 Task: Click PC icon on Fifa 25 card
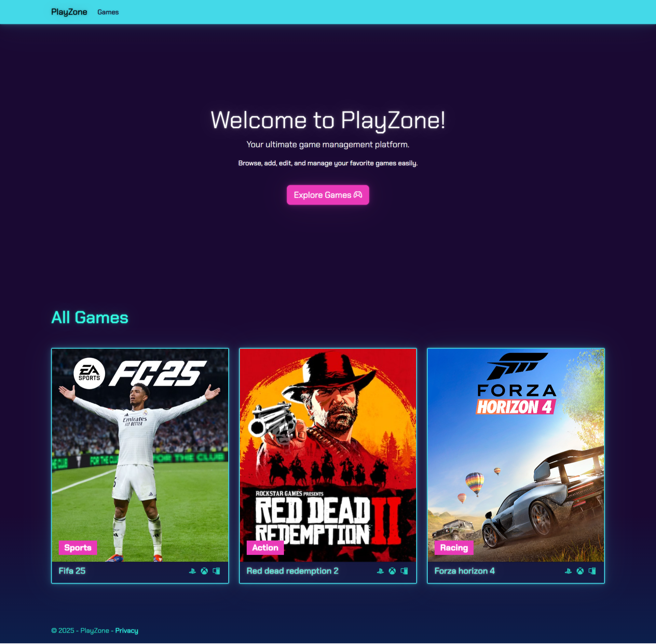point(216,571)
